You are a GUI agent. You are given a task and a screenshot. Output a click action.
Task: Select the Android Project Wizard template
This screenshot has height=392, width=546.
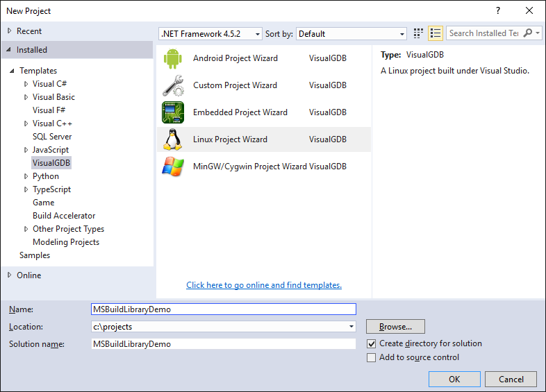pyautogui.click(x=263, y=58)
